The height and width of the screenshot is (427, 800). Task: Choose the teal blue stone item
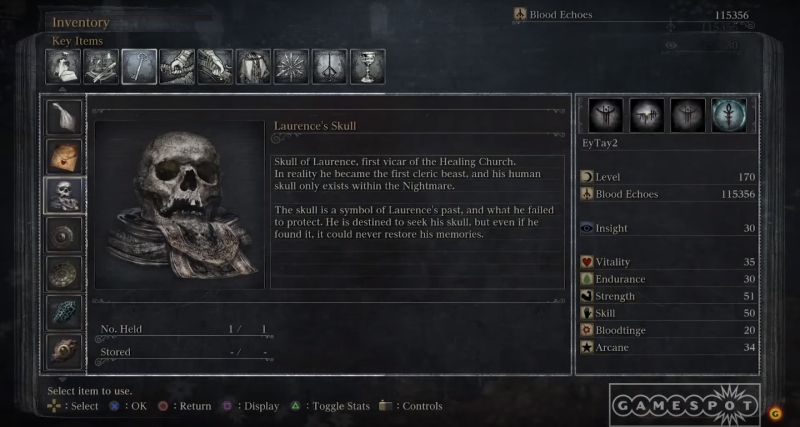(64, 312)
